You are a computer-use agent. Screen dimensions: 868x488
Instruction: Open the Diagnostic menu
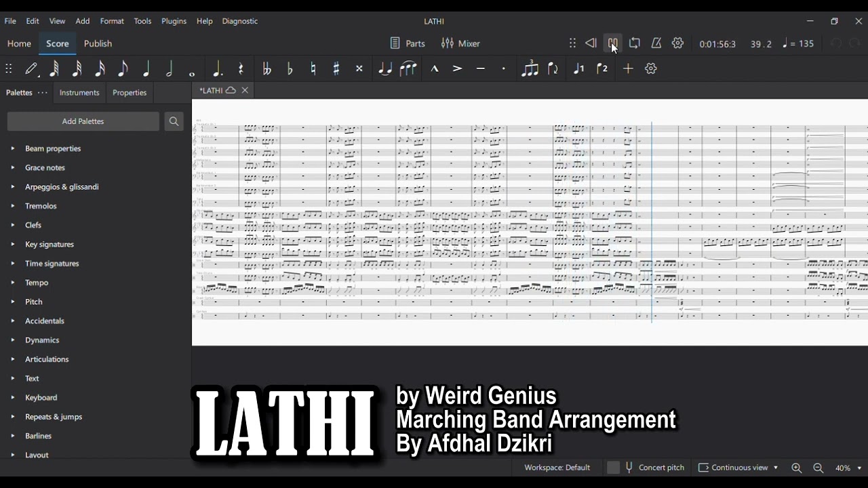[240, 21]
